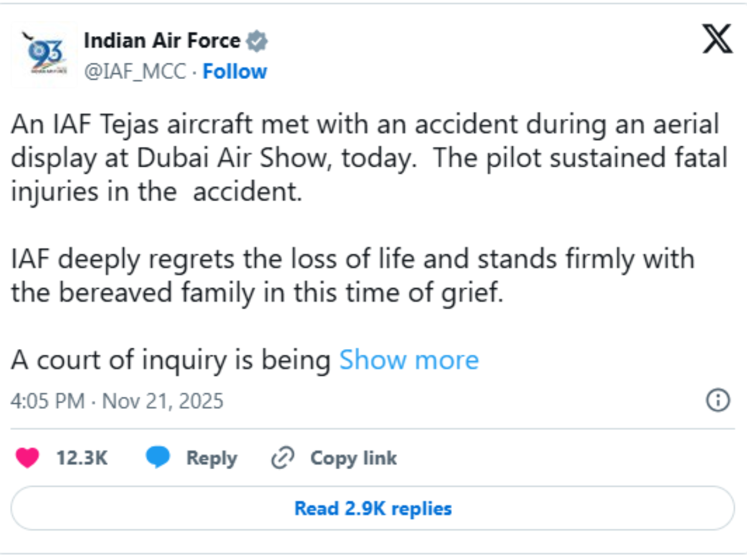Click the X logo in the corner

716,39
